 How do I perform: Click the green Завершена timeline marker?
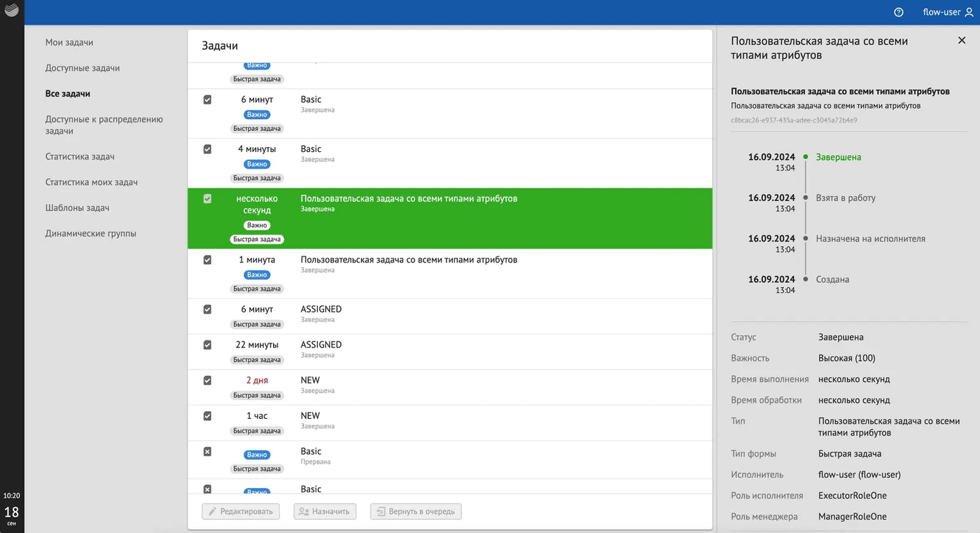click(806, 157)
